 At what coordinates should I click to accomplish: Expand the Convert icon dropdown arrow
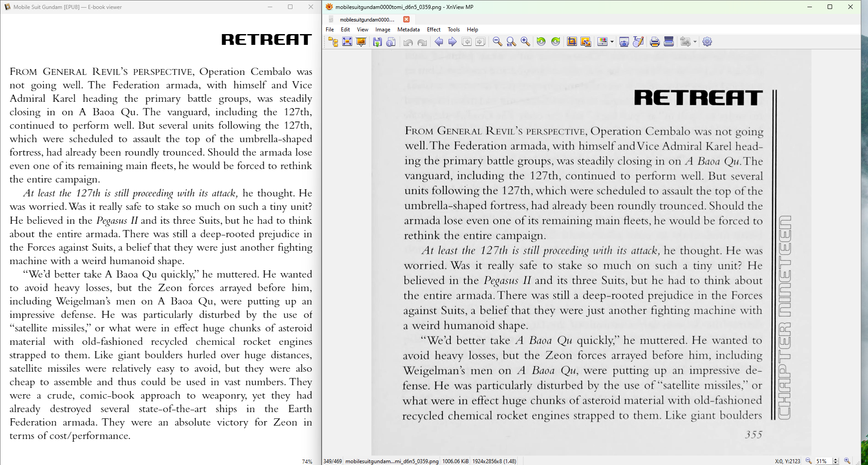[x=695, y=42]
